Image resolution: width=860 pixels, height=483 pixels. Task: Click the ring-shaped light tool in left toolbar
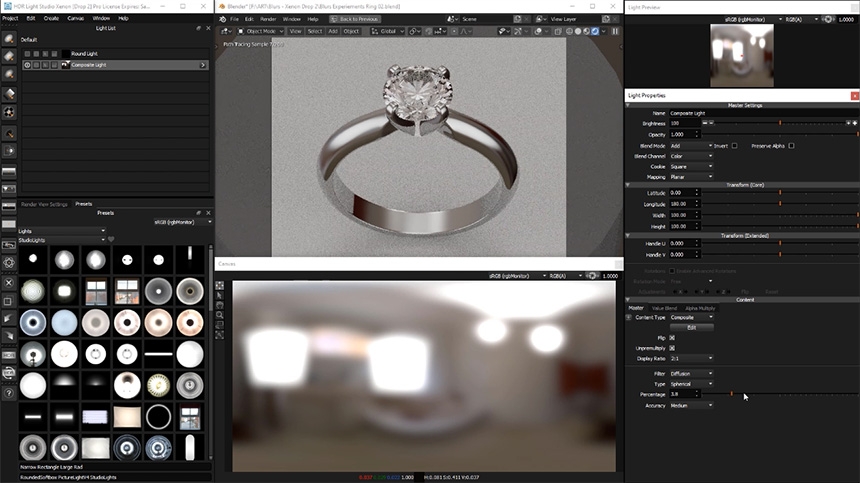(9, 112)
